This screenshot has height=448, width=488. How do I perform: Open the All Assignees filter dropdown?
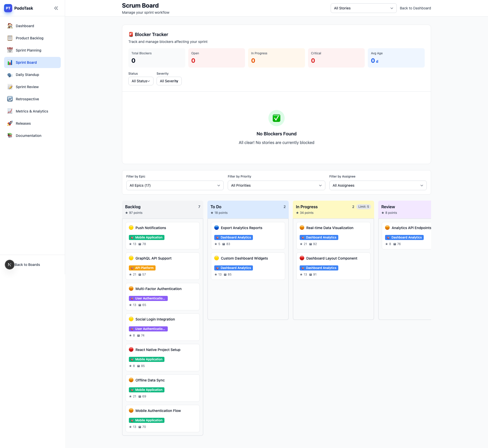coord(378,185)
